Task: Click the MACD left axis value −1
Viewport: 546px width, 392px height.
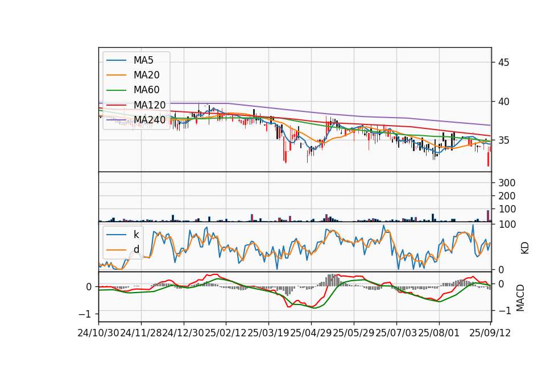Action: point(85,314)
